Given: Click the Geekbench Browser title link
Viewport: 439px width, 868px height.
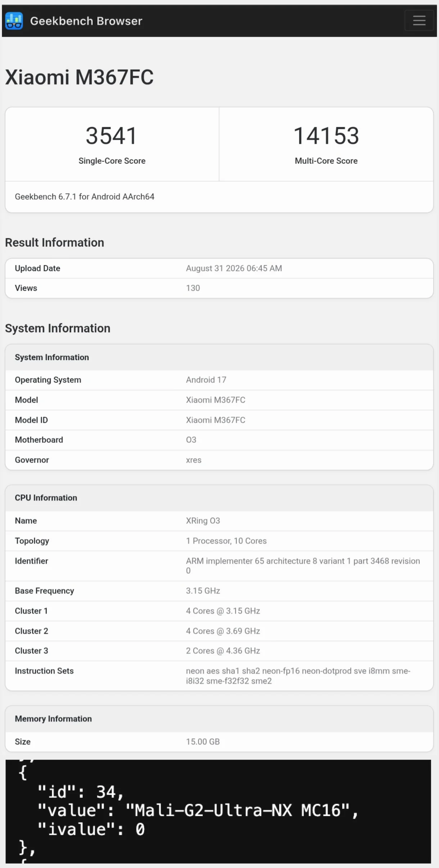Looking at the screenshot, I should point(86,21).
